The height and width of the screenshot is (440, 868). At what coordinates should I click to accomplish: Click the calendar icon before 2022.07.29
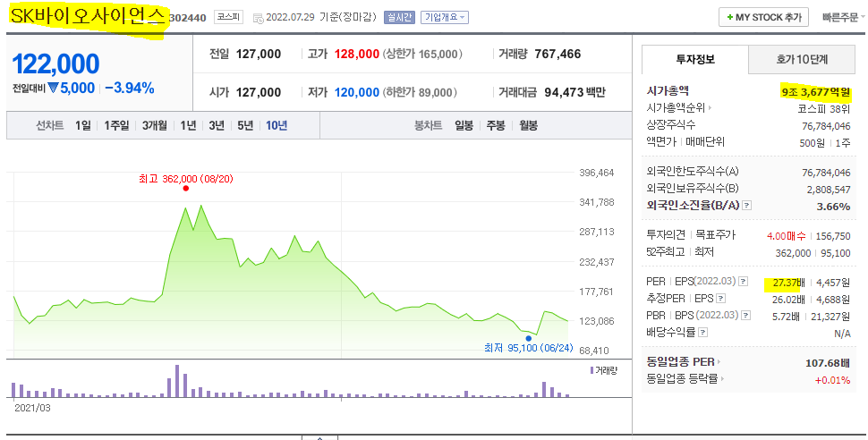[258, 18]
